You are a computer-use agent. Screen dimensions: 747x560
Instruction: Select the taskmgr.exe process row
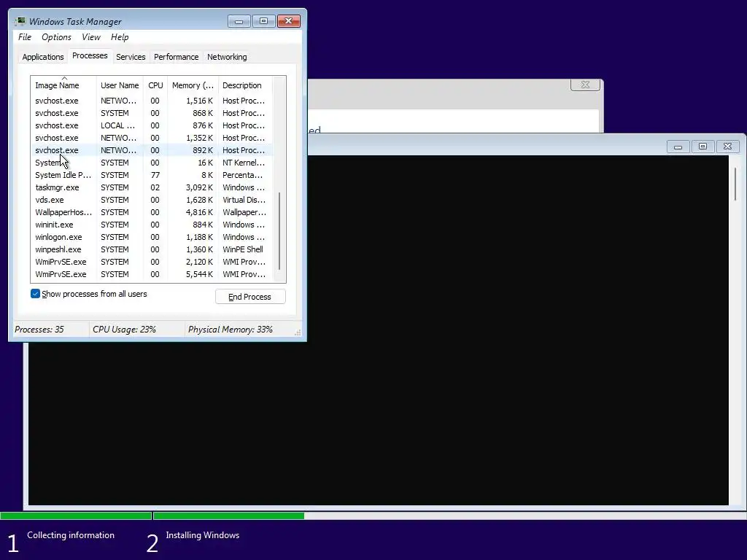pyautogui.click(x=152, y=187)
